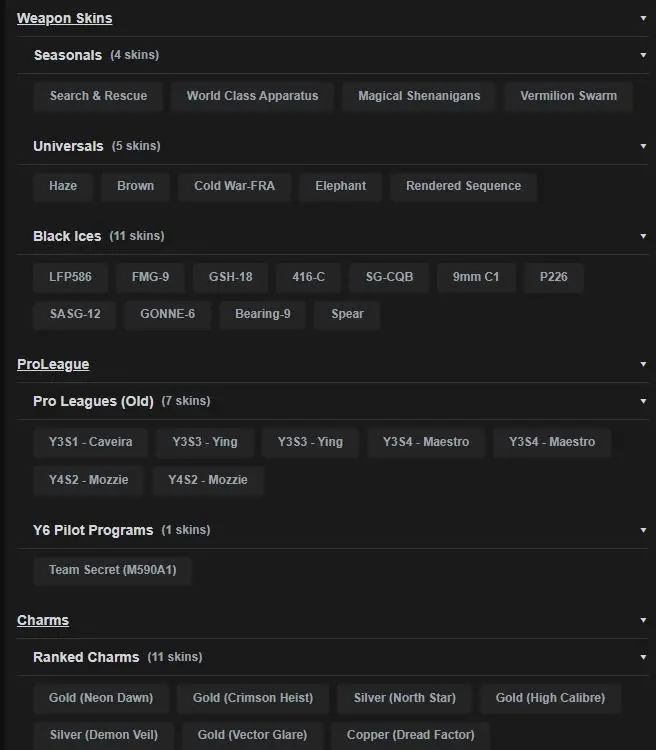The height and width of the screenshot is (750, 656).
Task: Select the Search & Rescue skin
Action: [x=98, y=96]
